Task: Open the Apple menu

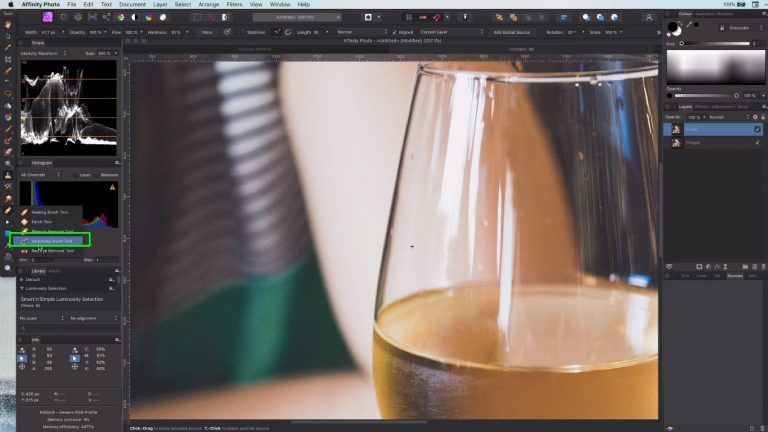Action: (10, 4)
